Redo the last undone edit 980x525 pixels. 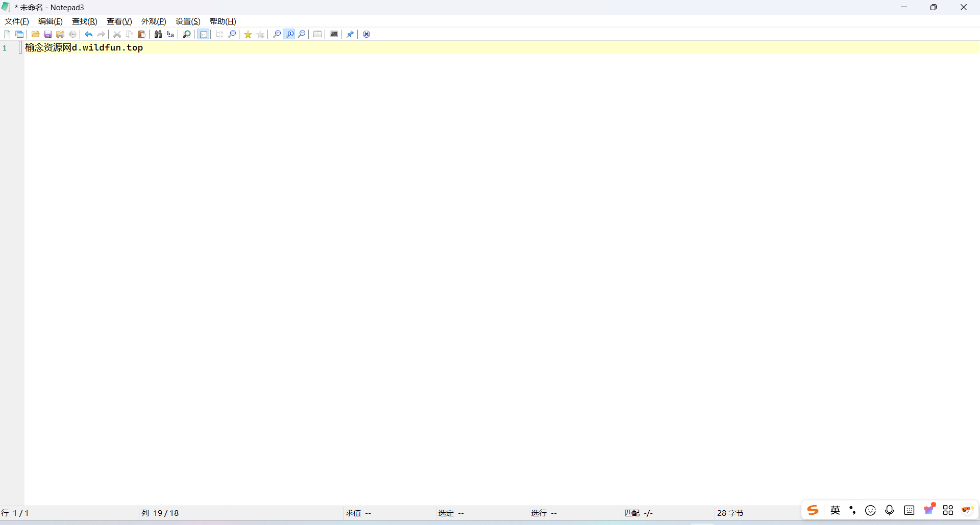pyautogui.click(x=101, y=34)
